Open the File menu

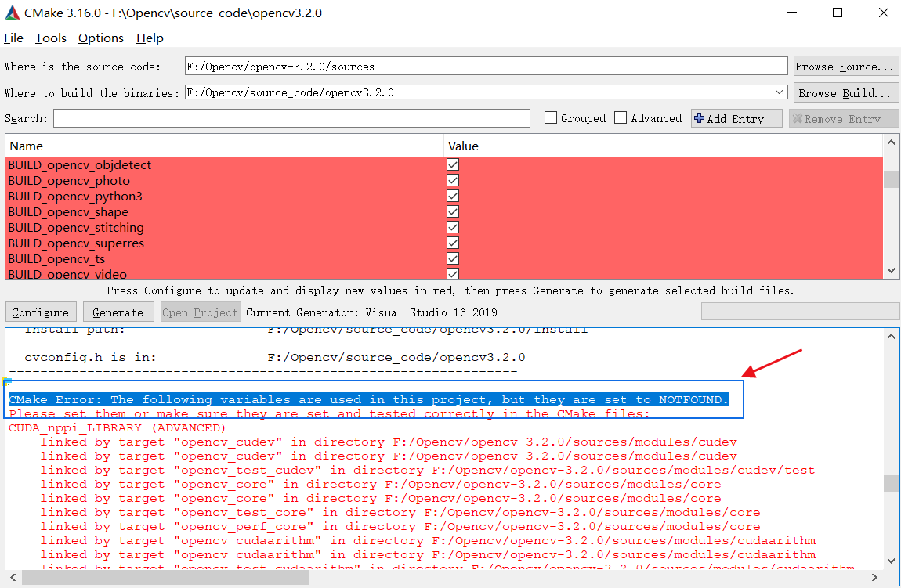[x=13, y=38]
